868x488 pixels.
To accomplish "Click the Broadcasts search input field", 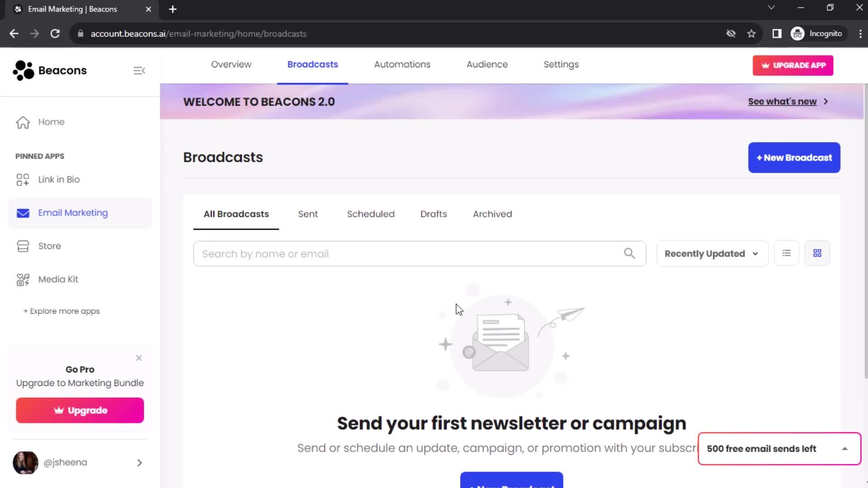I will click(x=419, y=253).
